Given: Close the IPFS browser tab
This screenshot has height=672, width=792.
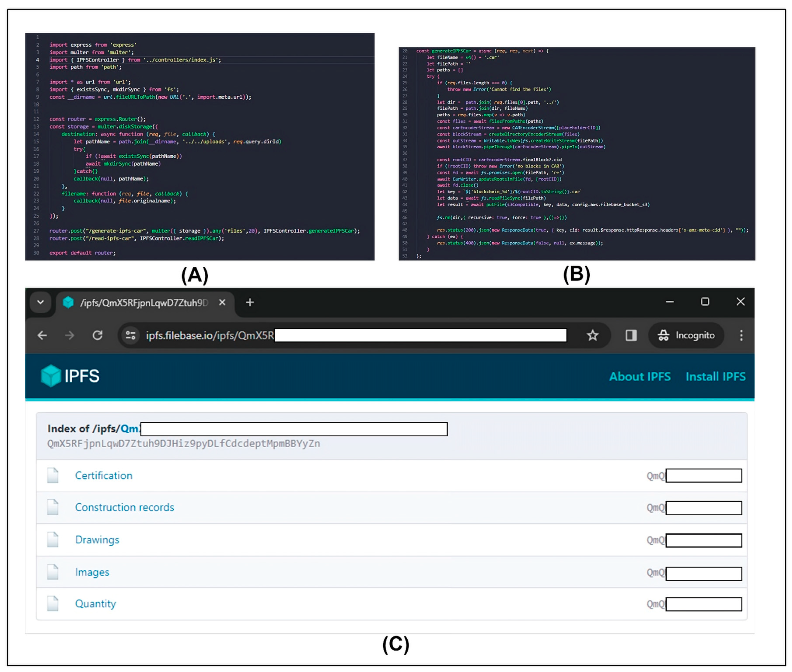Looking at the screenshot, I should point(222,303).
